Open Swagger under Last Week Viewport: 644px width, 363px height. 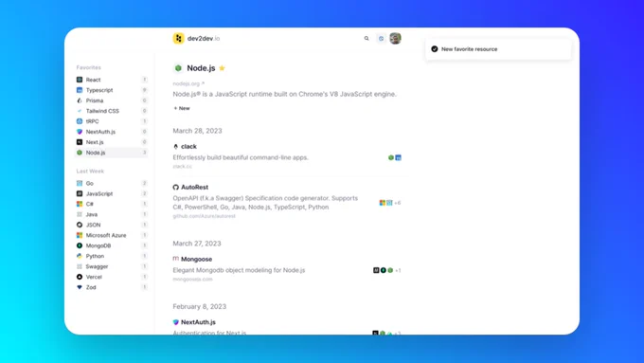(112, 266)
